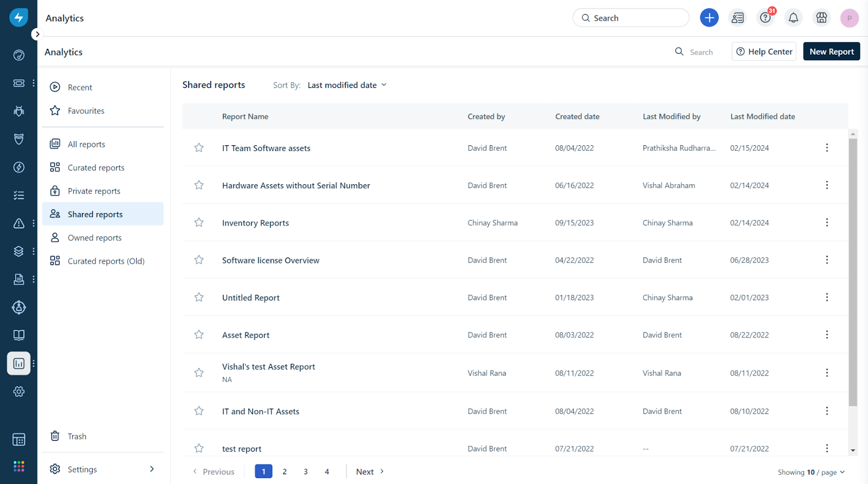This screenshot has height=484, width=868.
Task: Star Vishal's test Asset Report
Action: pyautogui.click(x=199, y=373)
